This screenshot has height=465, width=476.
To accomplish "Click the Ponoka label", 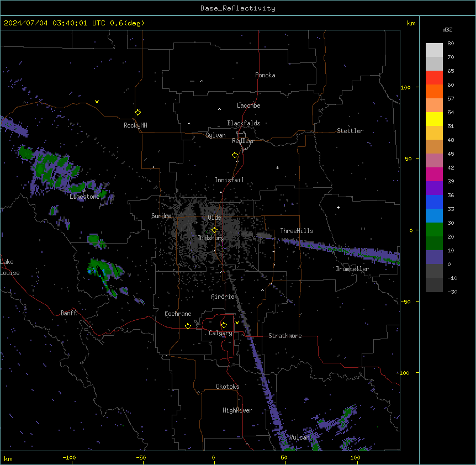I will [265, 75].
